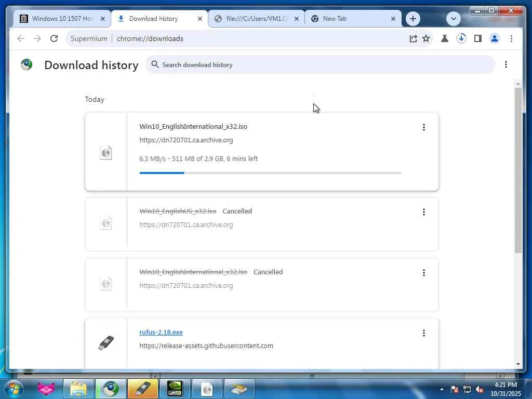
Task: Close the file:///C:/Users tab
Action: tap(297, 19)
